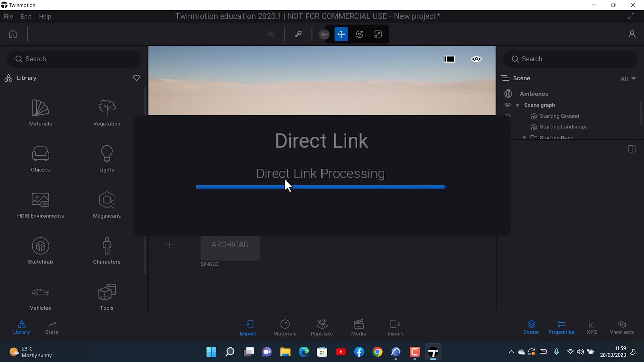
Task: Open the Populate dock tab
Action: (321, 328)
